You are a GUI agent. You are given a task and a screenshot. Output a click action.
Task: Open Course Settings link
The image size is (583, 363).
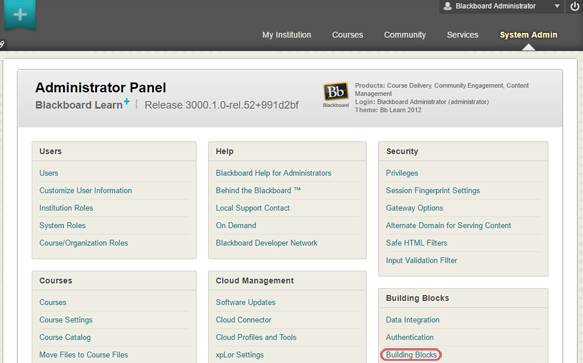[x=66, y=320]
